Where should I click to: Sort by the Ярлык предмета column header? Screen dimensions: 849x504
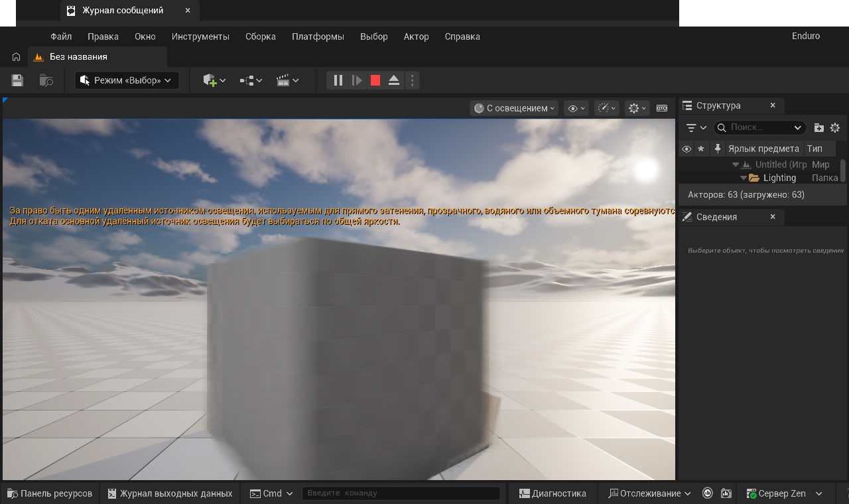point(763,149)
